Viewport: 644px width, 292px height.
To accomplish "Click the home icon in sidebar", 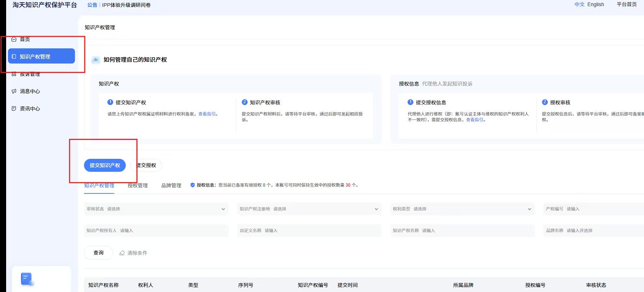I will (14, 39).
